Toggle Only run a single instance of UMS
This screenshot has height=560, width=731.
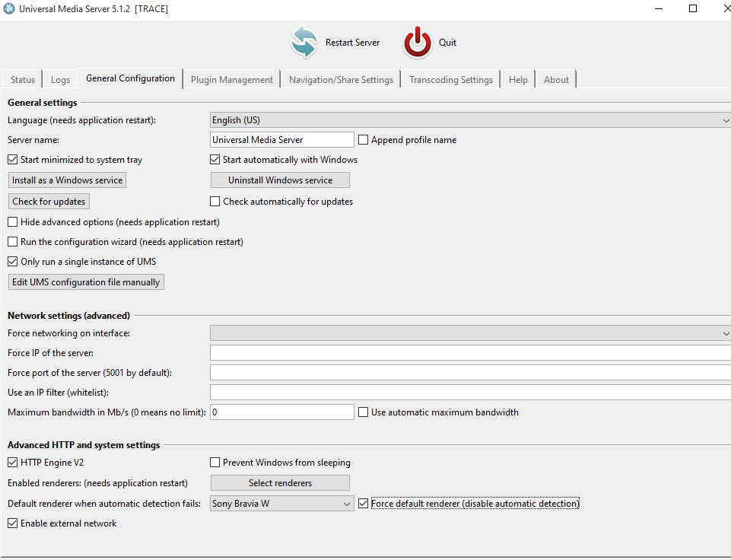13,262
